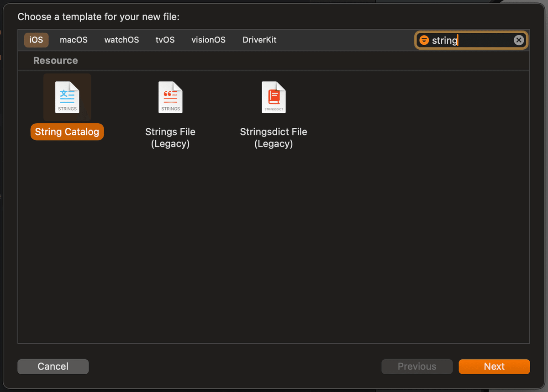The width and height of the screenshot is (548, 392).
Task: Select the Strings File (Legacy) icon
Action: point(170,97)
